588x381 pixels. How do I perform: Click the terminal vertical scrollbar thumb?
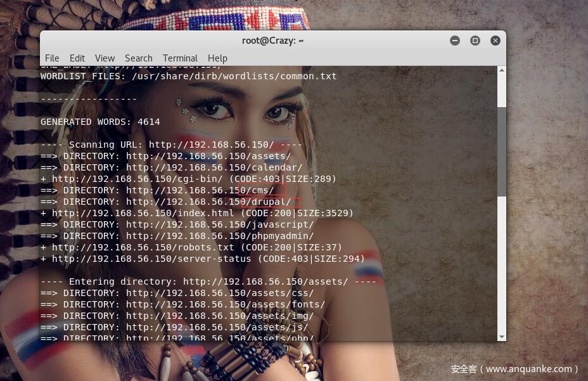coord(501,152)
